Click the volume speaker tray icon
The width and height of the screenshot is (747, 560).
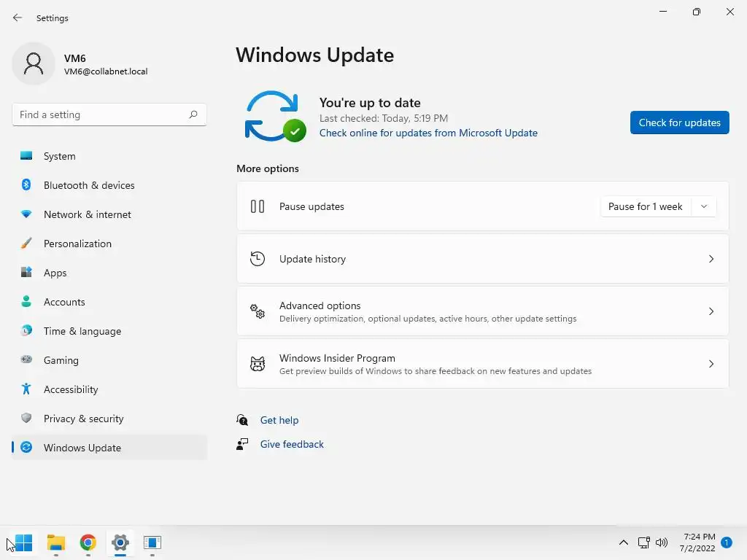[x=662, y=542]
